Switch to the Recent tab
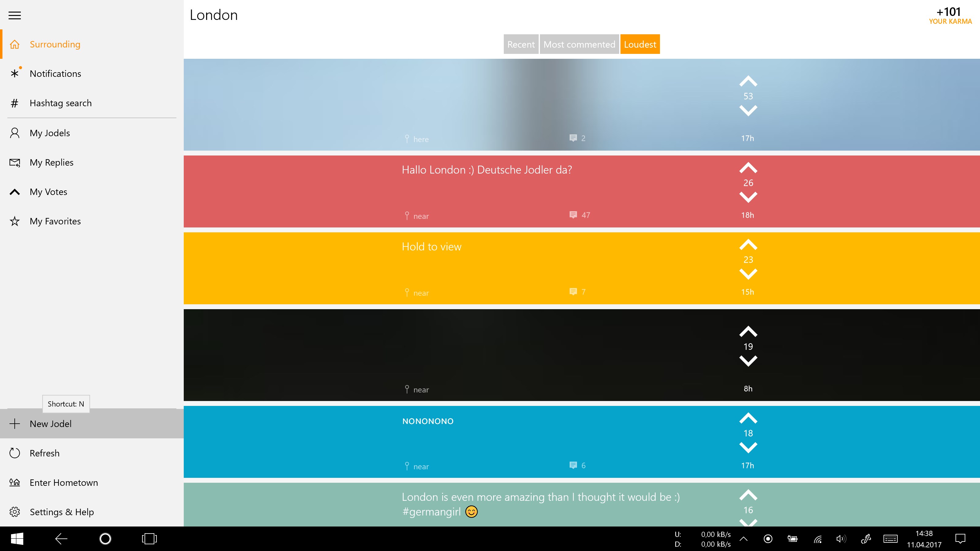 [x=520, y=44]
